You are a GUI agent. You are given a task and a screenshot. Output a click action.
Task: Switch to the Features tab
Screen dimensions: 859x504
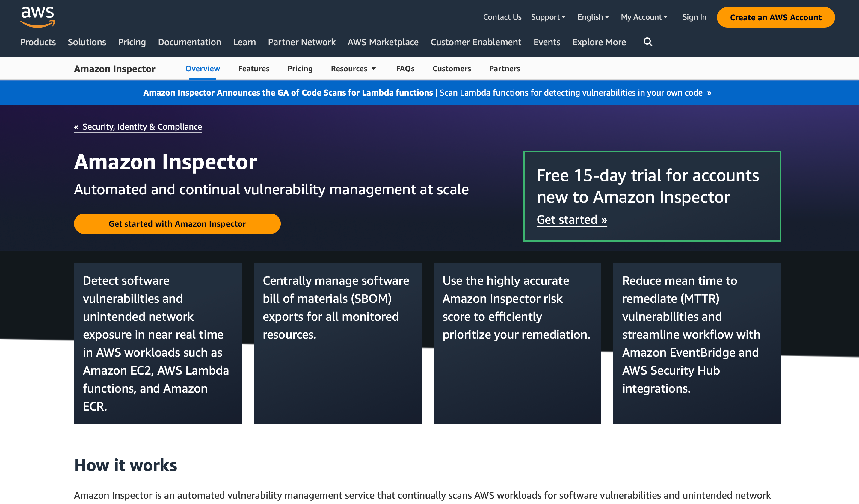pyautogui.click(x=253, y=69)
